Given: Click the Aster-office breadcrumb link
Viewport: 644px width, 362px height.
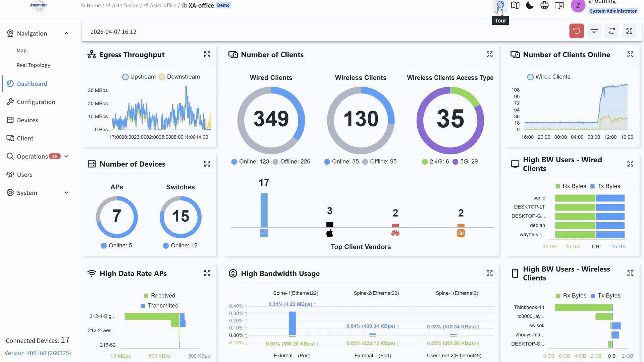Looking at the screenshot, I should 163,5.
